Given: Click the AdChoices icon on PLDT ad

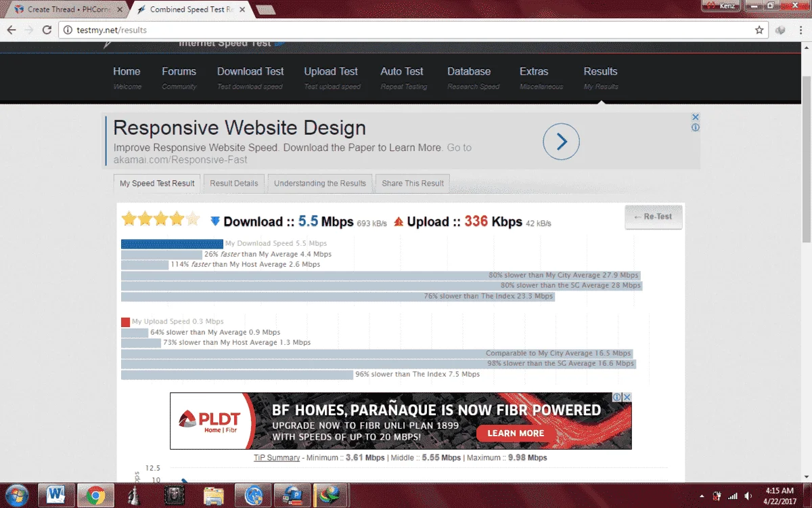Looking at the screenshot, I should [617, 398].
